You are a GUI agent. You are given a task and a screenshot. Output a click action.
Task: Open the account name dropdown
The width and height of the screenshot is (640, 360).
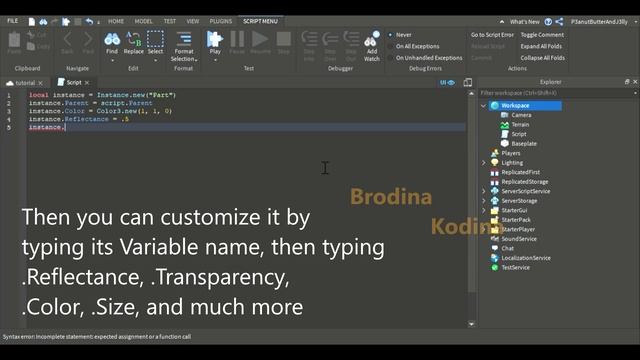point(635,22)
